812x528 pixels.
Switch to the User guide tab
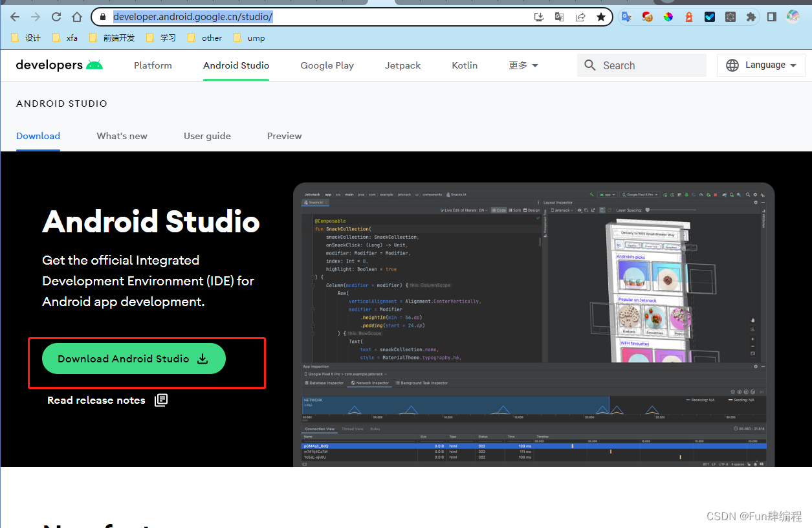click(x=207, y=136)
